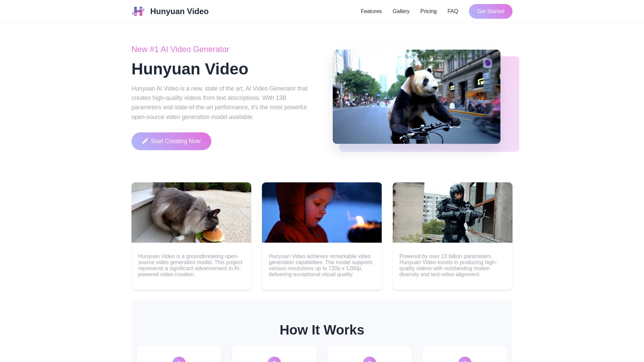This screenshot has width=644, height=362.
Task: Click the Get Started button
Action: click(x=490, y=11)
